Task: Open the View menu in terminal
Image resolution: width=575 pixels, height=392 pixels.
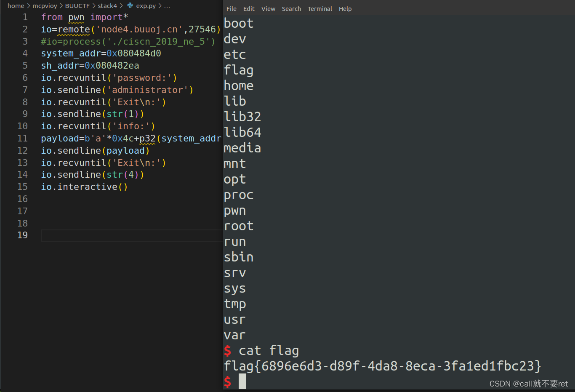Action: pos(268,9)
